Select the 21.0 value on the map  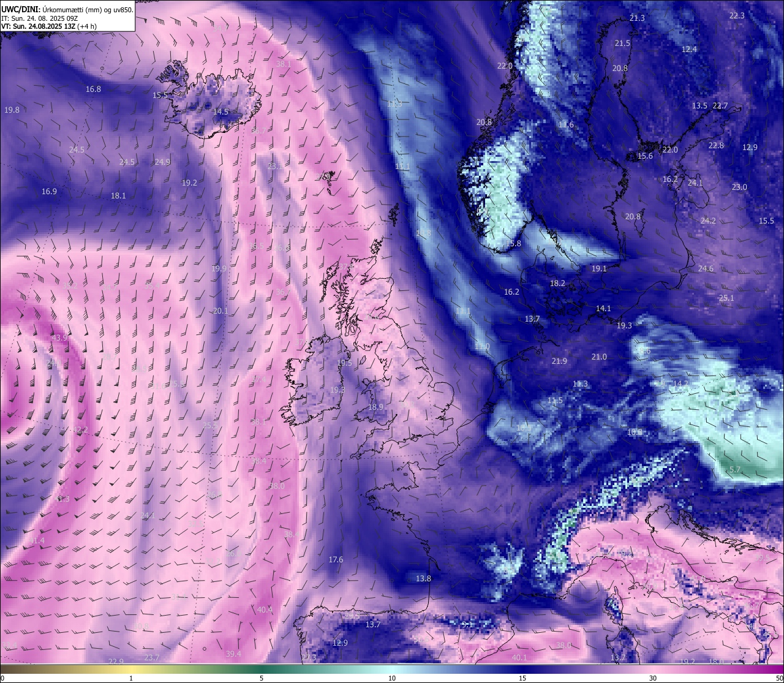pos(599,357)
